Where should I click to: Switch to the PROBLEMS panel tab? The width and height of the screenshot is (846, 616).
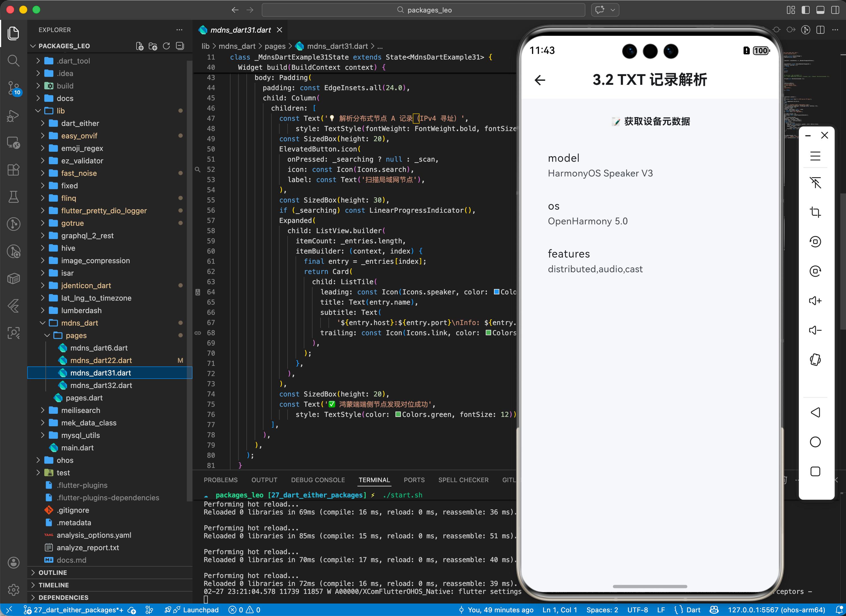point(220,480)
